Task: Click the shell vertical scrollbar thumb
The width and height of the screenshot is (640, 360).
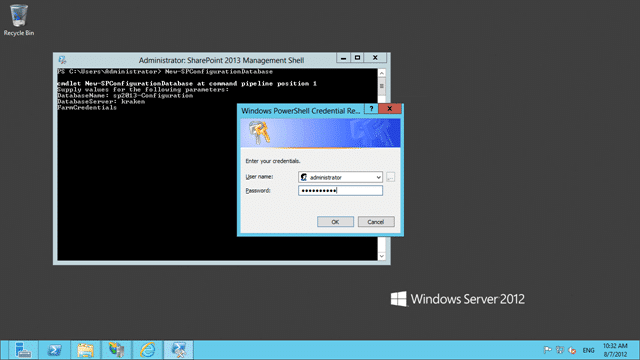Action: tap(382, 86)
